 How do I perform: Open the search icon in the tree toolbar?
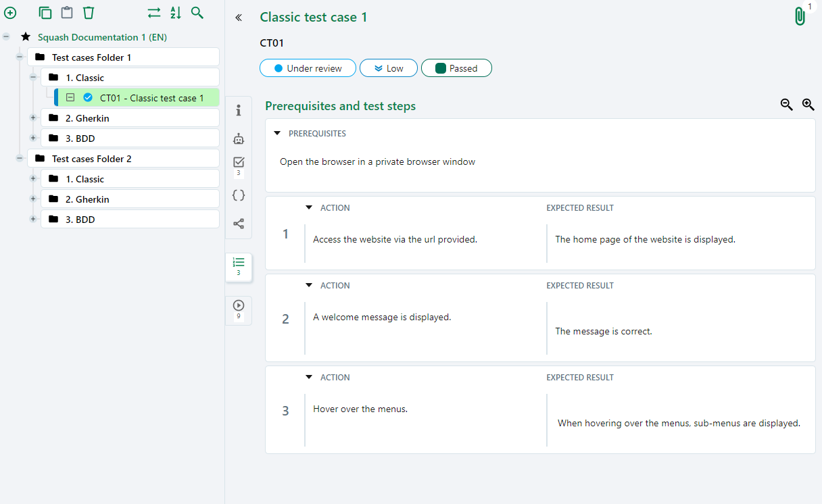tap(197, 13)
